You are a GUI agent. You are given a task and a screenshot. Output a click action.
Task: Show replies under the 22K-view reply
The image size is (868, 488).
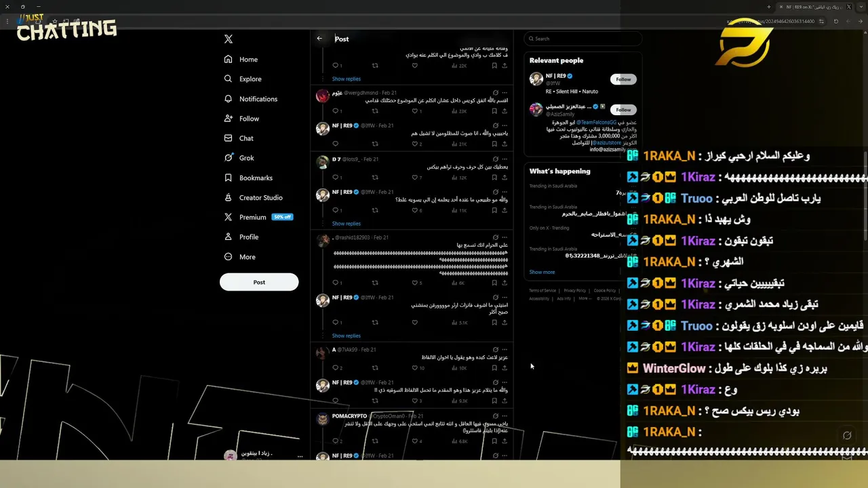(347, 79)
